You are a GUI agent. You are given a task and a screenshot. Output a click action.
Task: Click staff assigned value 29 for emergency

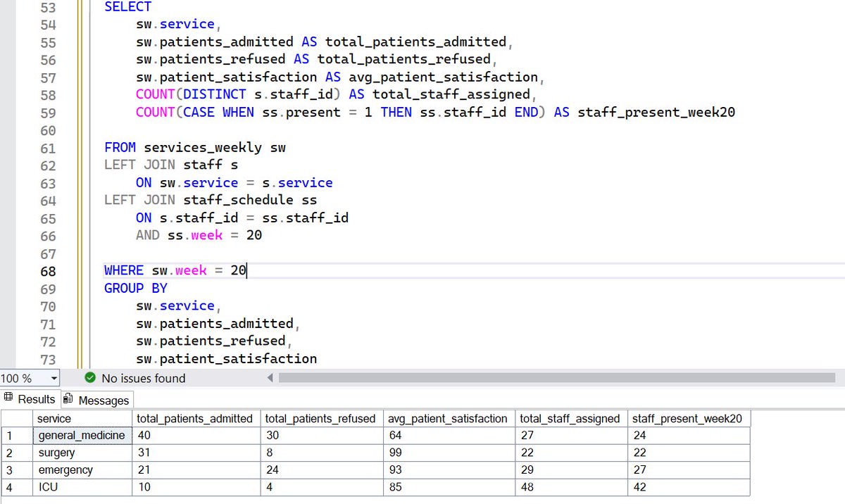(x=571, y=470)
